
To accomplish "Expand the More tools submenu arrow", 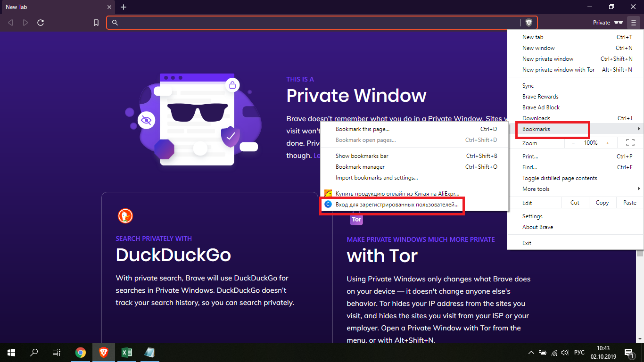I will pos(639,189).
